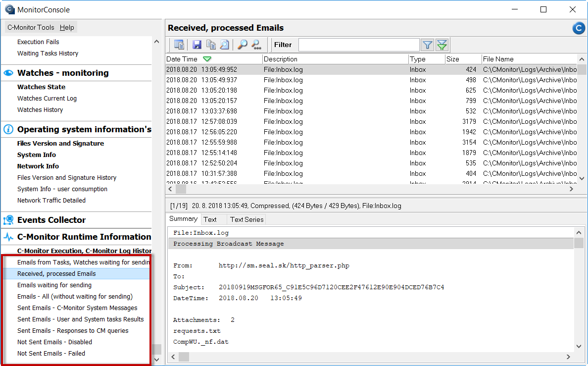This screenshot has height=366, width=588.
Task: Click into the Filter text field
Action: click(x=359, y=45)
